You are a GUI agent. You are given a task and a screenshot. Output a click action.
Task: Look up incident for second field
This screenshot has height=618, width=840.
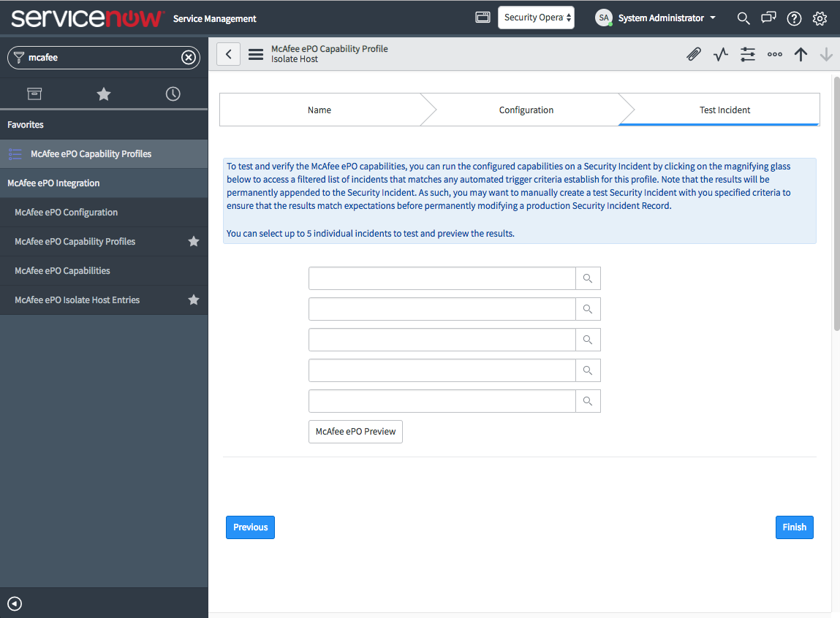tap(588, 309)
